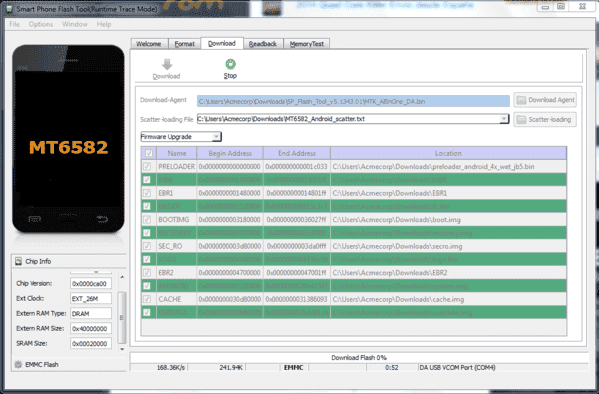Click the EMMC status bar entry
The width and height of the screenshot is (599, 394).
pyautogui.click(x=293, y=368)
